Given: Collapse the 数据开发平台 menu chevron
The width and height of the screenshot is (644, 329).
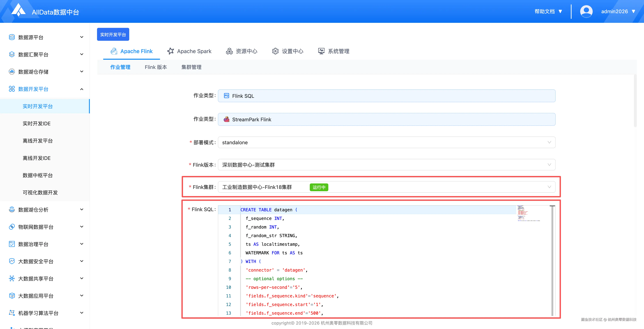Looking at the screenshot, I should tap(82, 89).
